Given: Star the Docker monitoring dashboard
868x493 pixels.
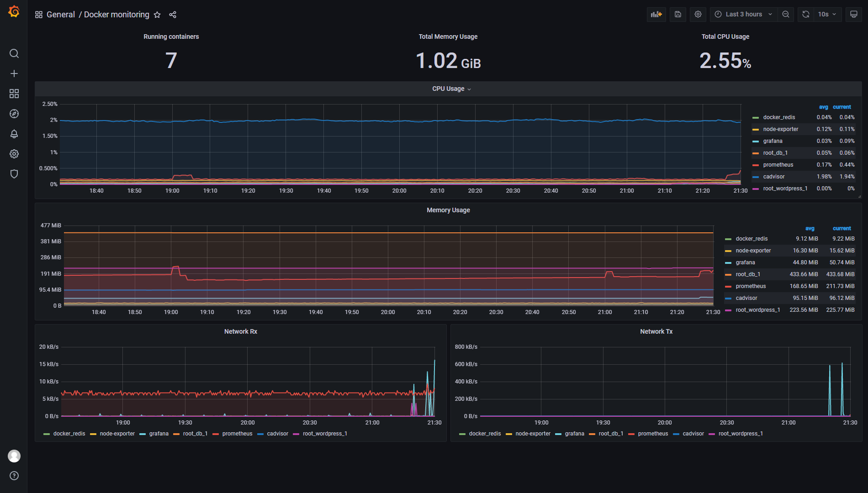Looking at the screenshot, I should tap(157, 15).
